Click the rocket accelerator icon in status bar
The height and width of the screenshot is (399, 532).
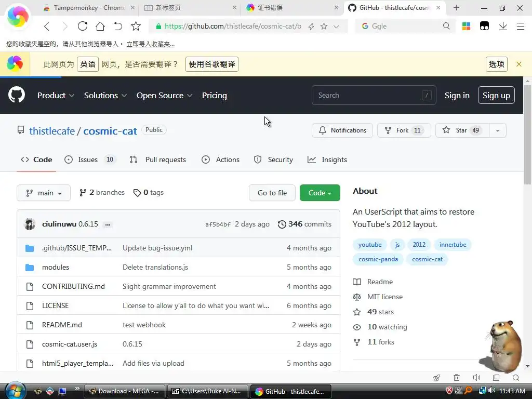pyautogui.click(x=436, y=378)
